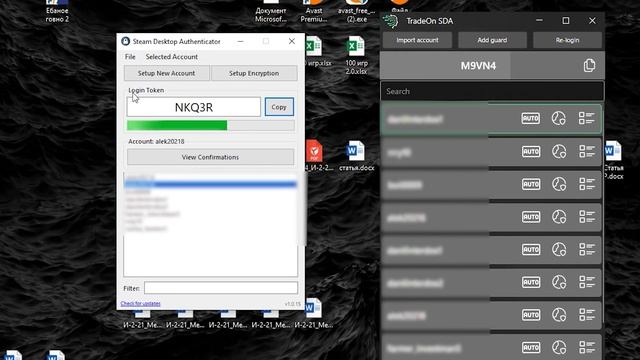Click Add guard in TradeOn SDA
The height and width of the screenshot is (360, 640).
[x=492, y=40]
